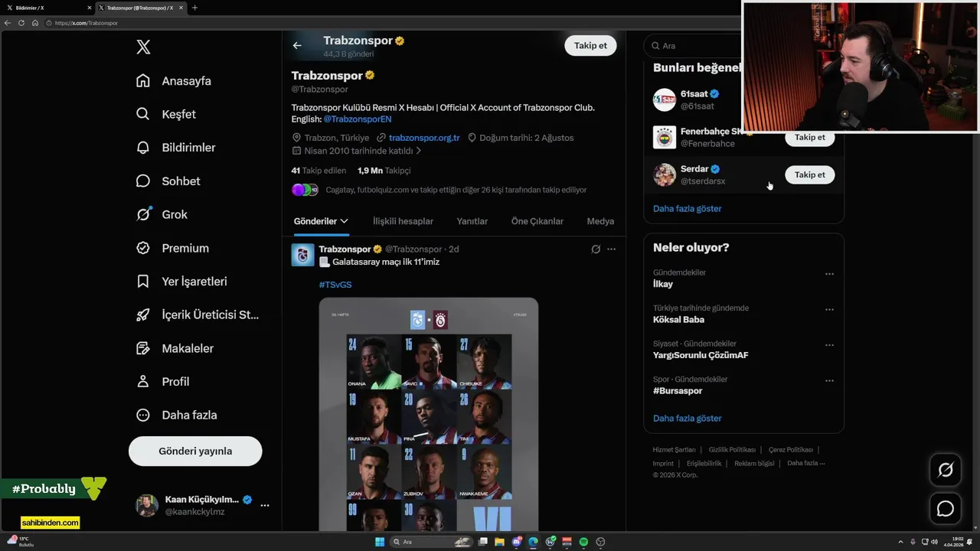Switch to Medya tab
This screenshot has height=551, width=980.
(600, 221)
